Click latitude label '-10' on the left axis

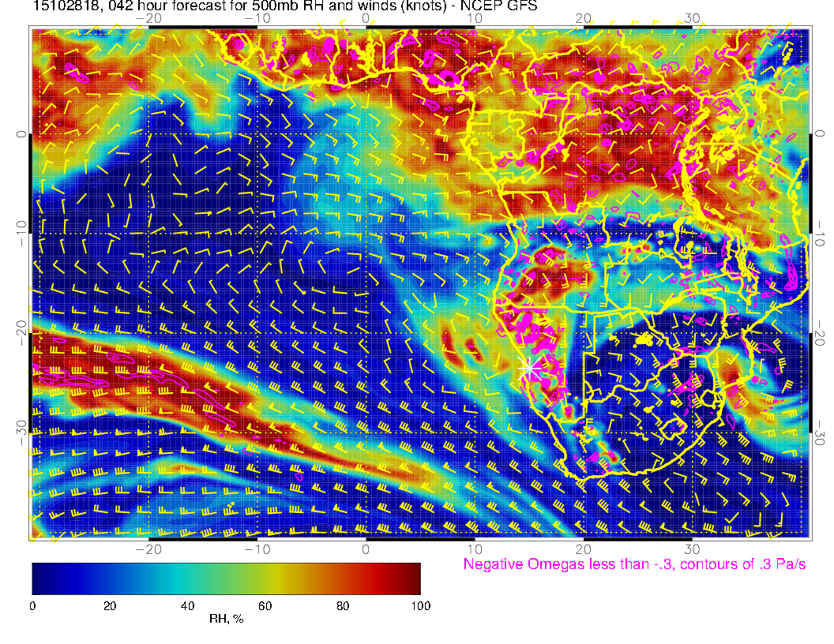coord(21,233)
